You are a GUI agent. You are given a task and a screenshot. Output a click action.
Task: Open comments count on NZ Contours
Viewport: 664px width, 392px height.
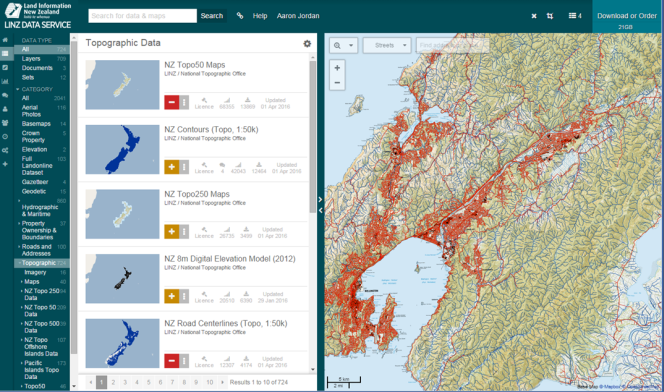pyautogui.click(x=222, y=168)
